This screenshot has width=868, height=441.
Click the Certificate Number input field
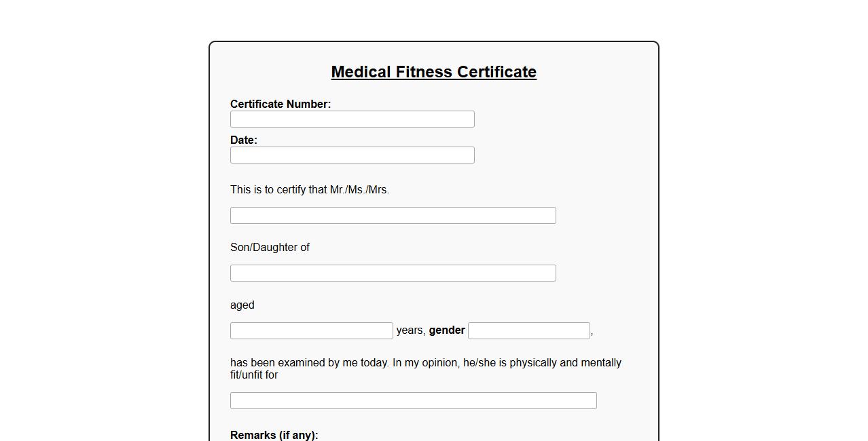coord(352,119)
